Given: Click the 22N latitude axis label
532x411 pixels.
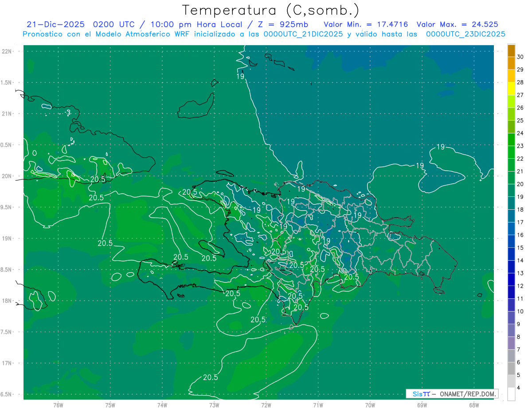Looking at the screenshot, I should (8, 51).
